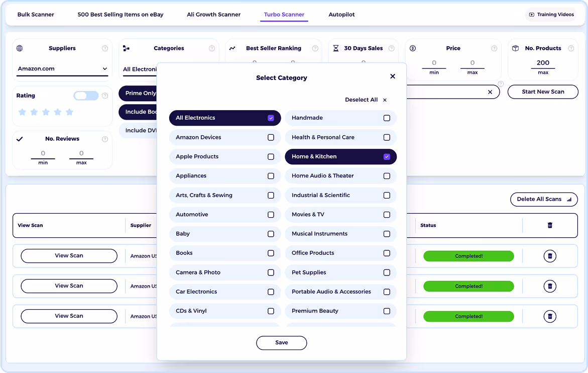This screenshot has height=373, width=588.
Task: Click the No. Products help icon
Action: click(571, 48)
